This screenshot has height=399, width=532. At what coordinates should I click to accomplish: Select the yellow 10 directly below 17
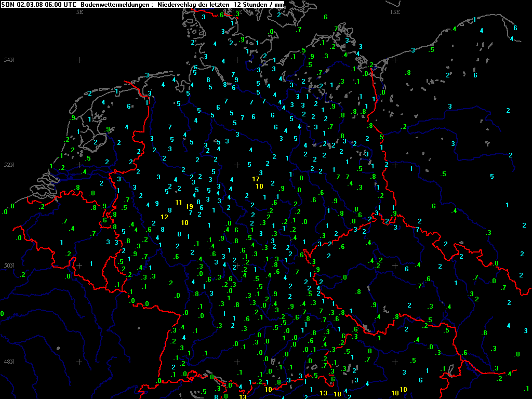click(x=260, y=186)
